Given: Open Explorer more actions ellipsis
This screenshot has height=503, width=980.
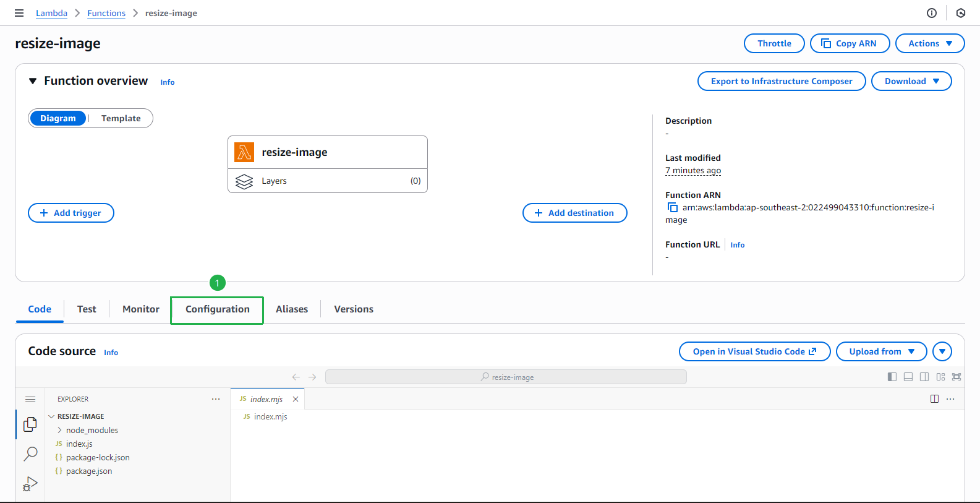Looking at the screenshot, I should click(216, 399).
